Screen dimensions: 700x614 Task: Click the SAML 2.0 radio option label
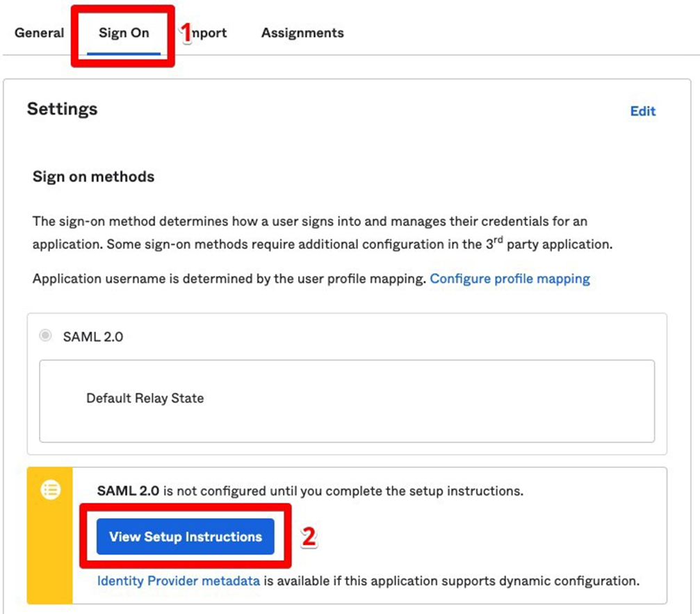click(x=93, y=337)
